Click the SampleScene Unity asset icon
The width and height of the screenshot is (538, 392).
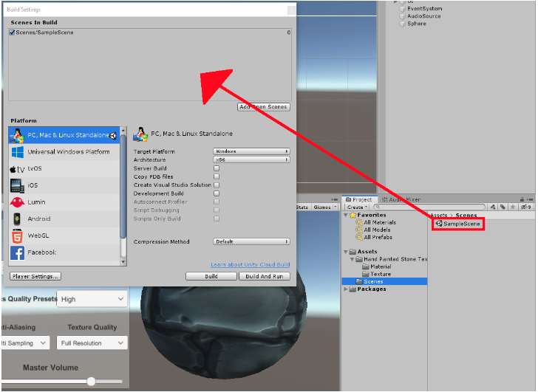point(439,223)
